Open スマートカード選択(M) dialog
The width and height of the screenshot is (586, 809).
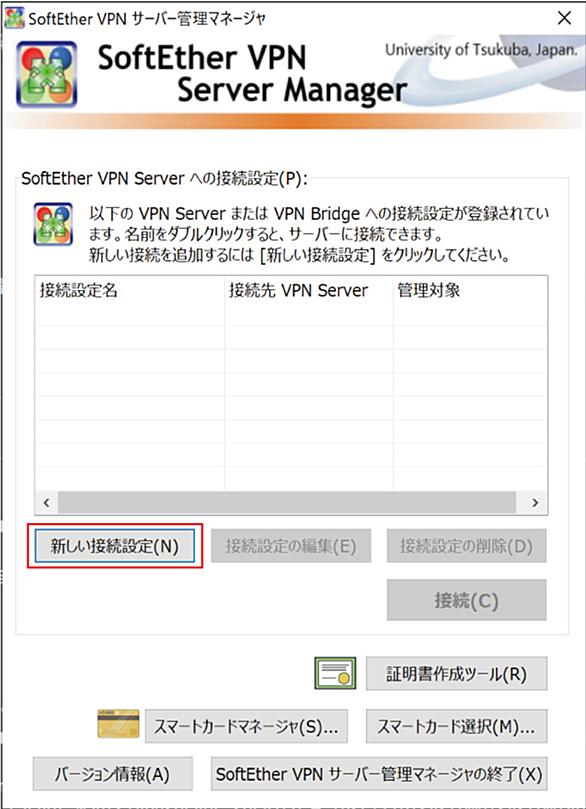457,726
